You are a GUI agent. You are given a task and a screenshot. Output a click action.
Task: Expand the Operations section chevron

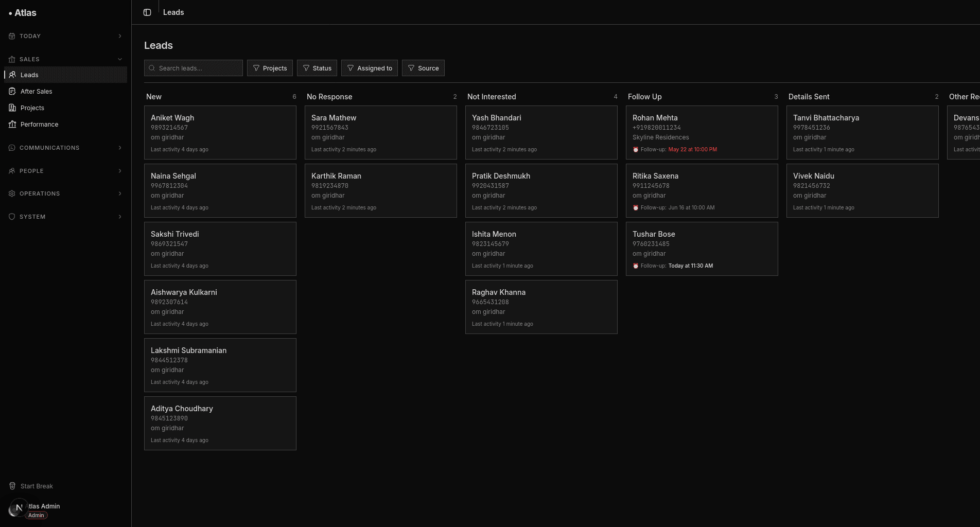(x=120, y=194)
